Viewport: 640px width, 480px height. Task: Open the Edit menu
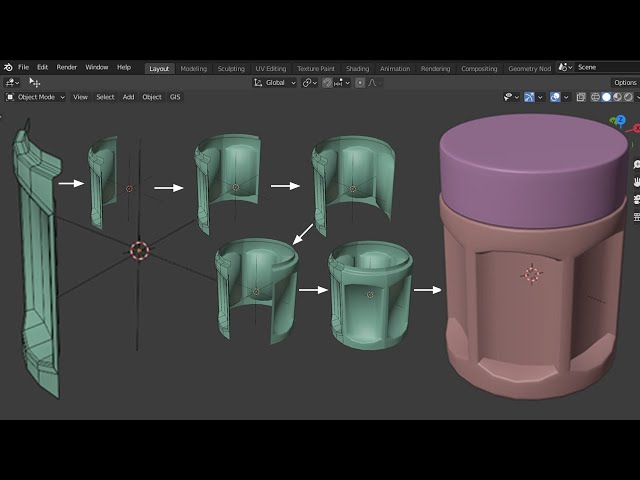(42, 67)
